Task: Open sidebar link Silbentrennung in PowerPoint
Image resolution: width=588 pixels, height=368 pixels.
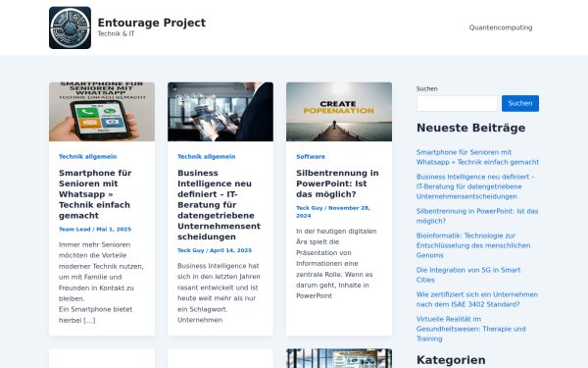Action: pos(477,216)
